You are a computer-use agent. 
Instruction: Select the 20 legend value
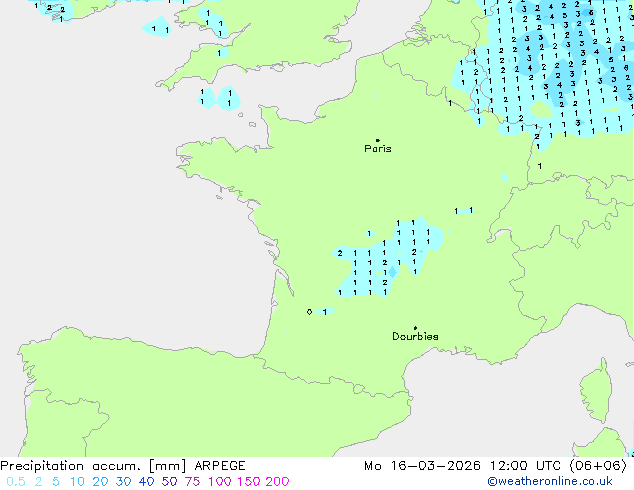pos(100,482)
